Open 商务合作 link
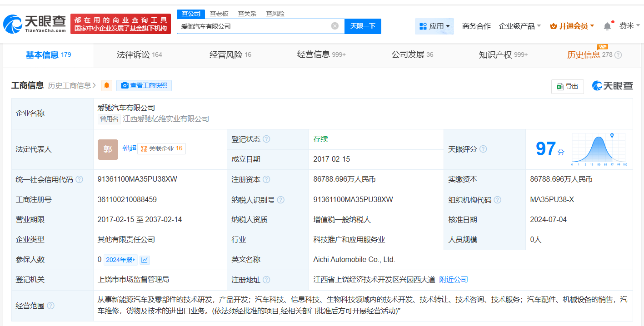 coord(476,26)
